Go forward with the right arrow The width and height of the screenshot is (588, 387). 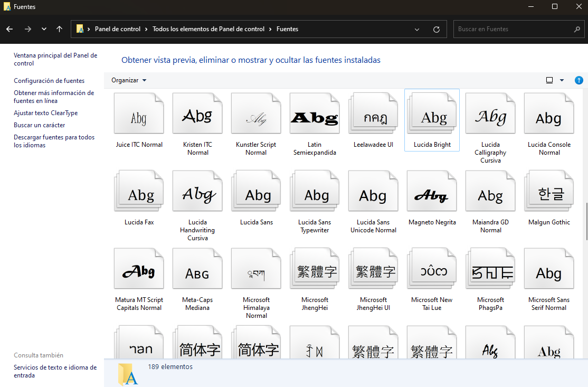(28, 29)
